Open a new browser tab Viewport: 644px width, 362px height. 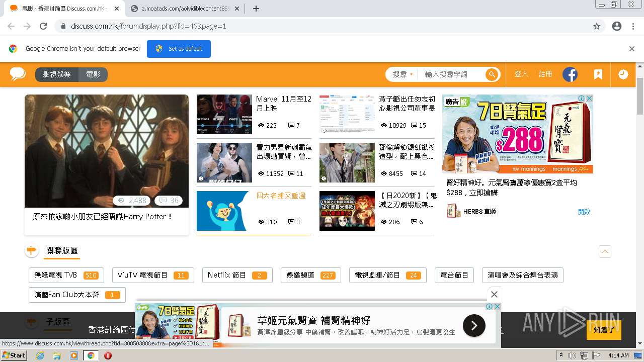pos(256,9)
